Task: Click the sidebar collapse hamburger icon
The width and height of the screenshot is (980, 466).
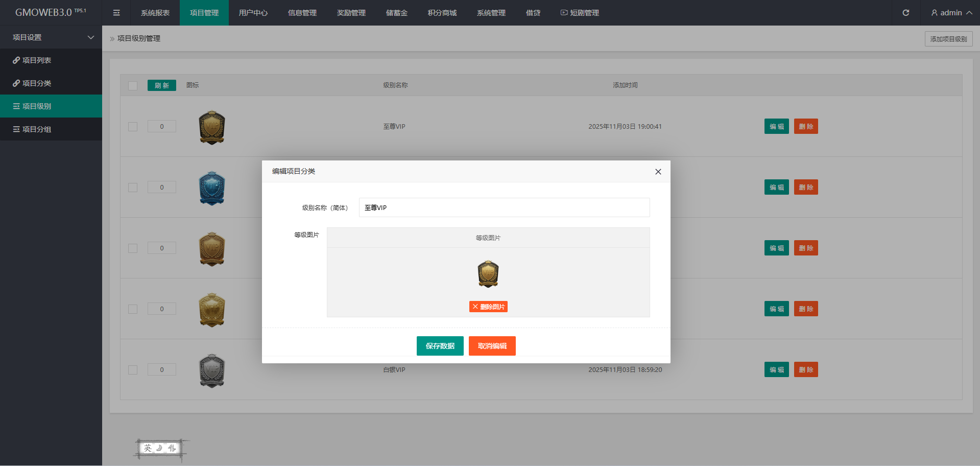Action: point(116,13)
